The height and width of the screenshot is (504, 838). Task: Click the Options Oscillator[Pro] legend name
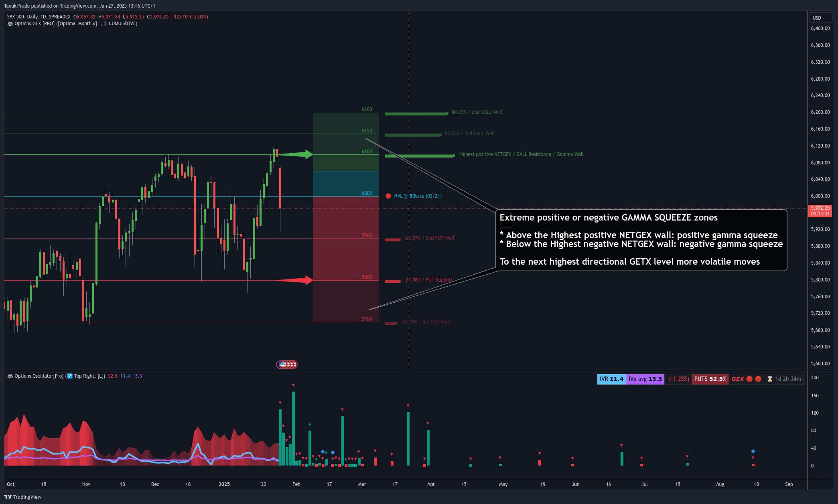(39, 376)
